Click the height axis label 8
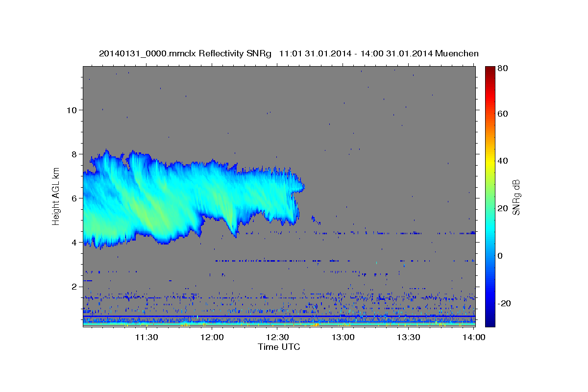Viewport: 588px width, 392px height. click(x=74, y=154)
